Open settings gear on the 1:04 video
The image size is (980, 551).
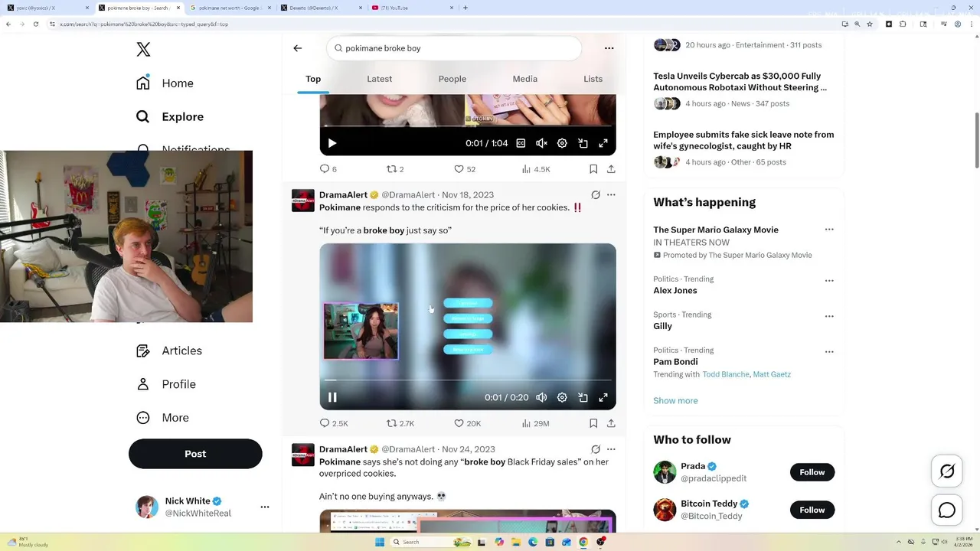(562, 143)
